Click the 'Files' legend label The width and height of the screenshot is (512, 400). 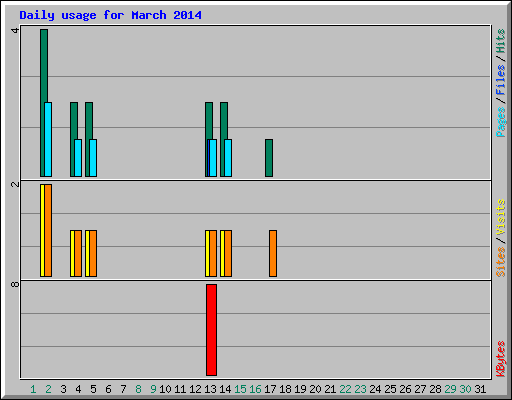click(x=501, y=80)
